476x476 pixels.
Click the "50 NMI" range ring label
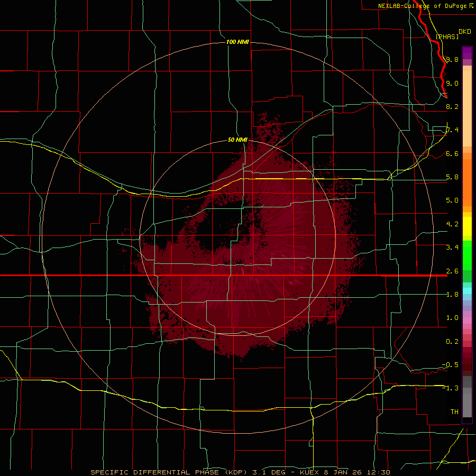coord(237,140)
